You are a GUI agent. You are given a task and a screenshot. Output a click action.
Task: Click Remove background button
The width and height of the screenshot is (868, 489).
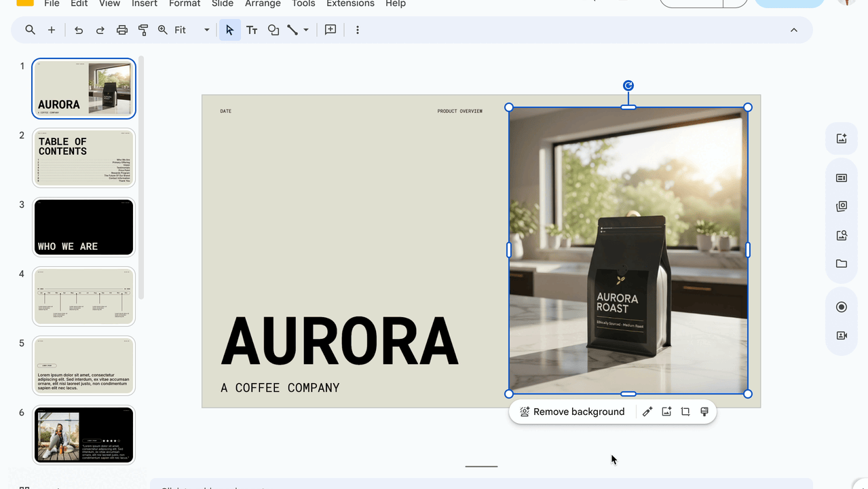click(x=572, y=412)
